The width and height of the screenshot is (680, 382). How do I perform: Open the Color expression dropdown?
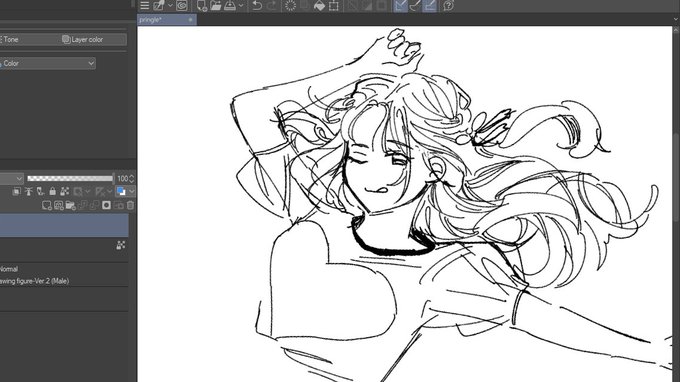tap(48, 63)
